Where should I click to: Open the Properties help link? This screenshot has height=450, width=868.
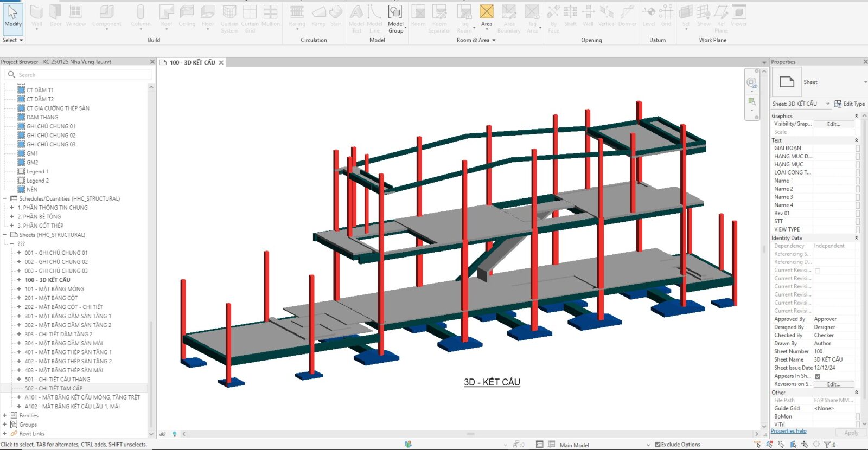(788, 432)
